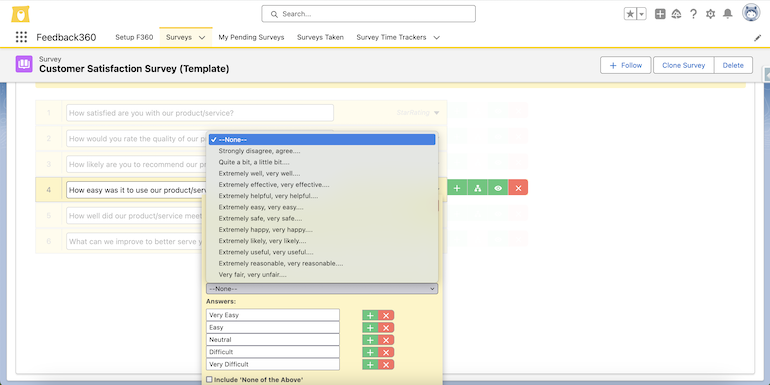
Task: Expand the Surveys tab chevron menu
Action: coord(202,37)
